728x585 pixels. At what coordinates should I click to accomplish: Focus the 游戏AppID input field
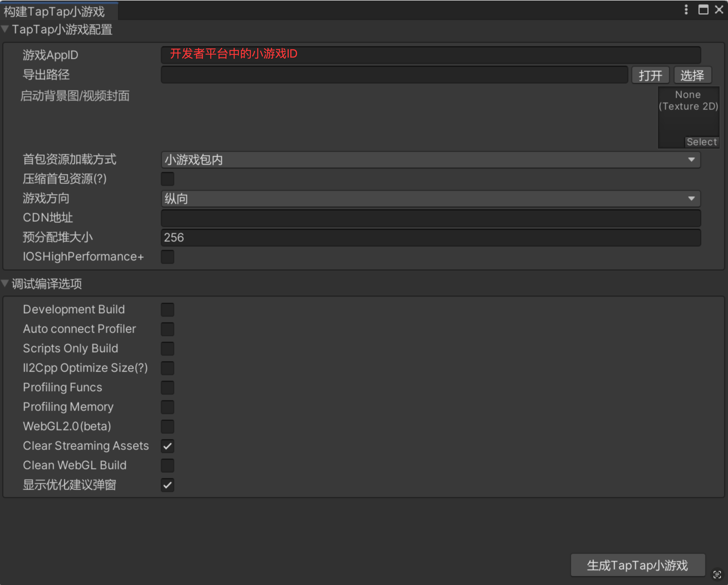(x=431, y=55)
